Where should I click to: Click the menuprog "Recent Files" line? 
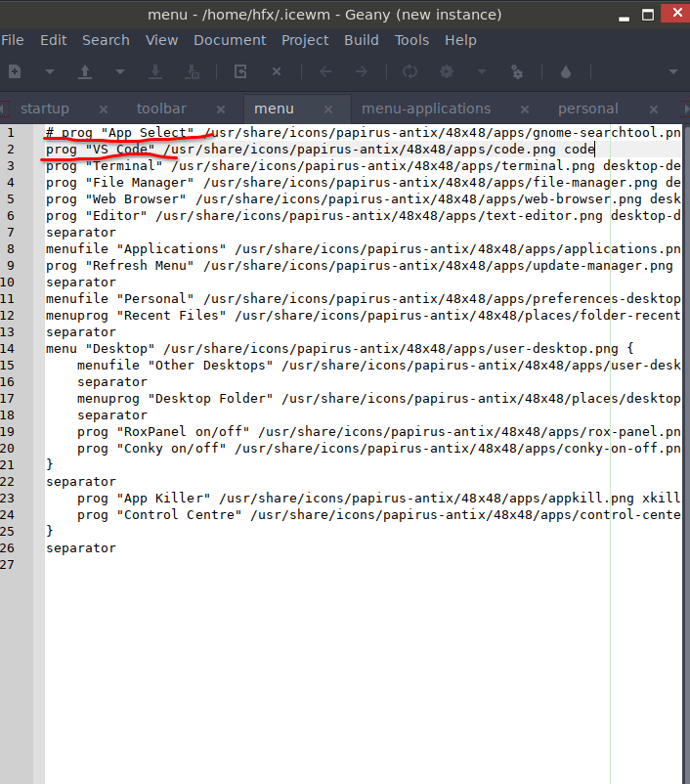tap(364, 315)
